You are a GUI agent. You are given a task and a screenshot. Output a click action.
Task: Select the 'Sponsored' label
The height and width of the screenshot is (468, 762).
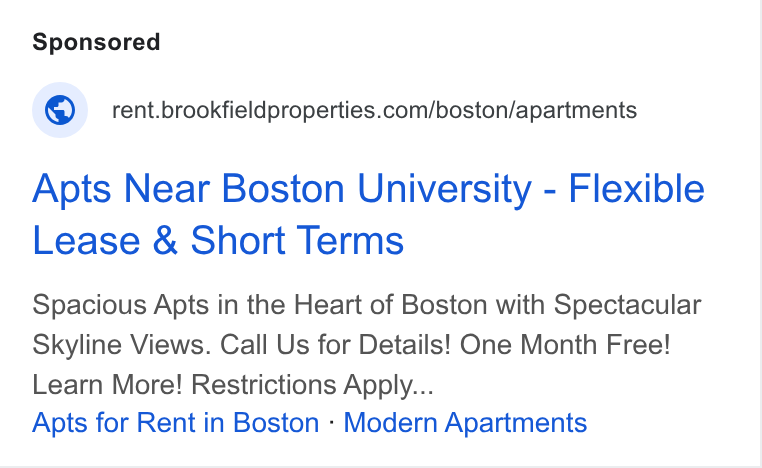(x=96, y=42)
